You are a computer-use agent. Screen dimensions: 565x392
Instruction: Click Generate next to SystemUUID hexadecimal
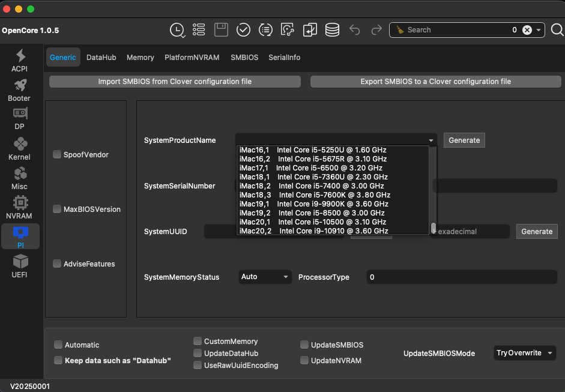click(x=537, y=231)
